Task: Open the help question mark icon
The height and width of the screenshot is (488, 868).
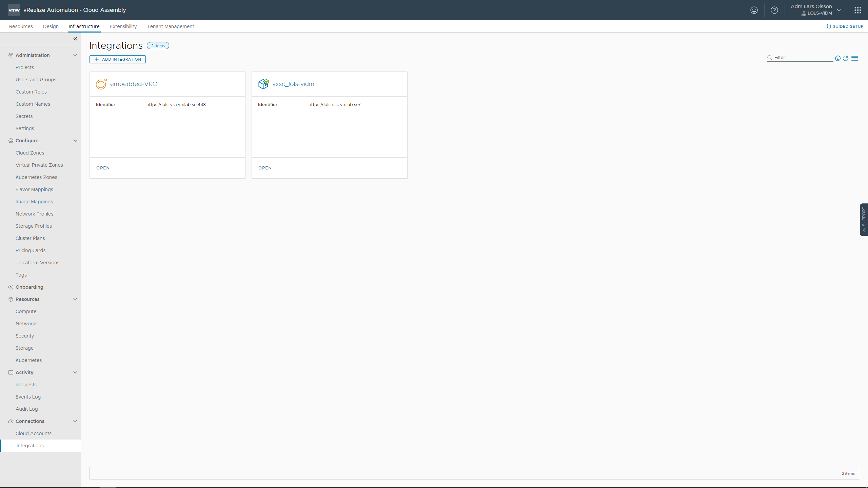Action: coord(774,10)
